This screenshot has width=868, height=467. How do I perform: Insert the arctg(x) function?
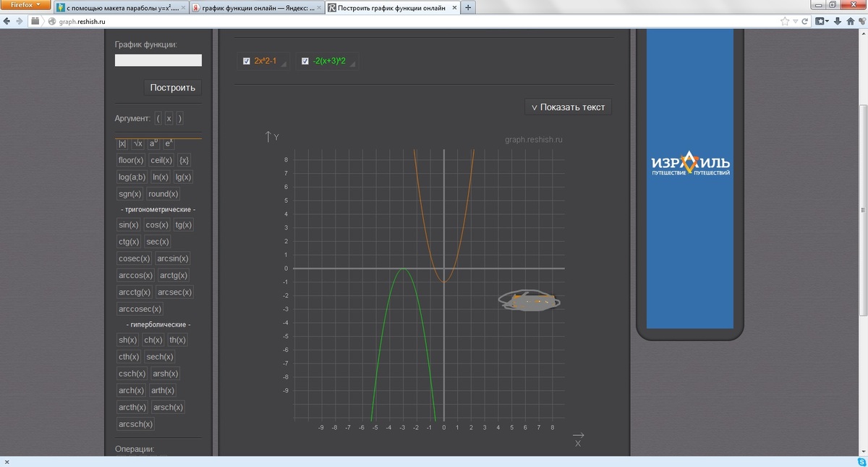click(174, 275)
